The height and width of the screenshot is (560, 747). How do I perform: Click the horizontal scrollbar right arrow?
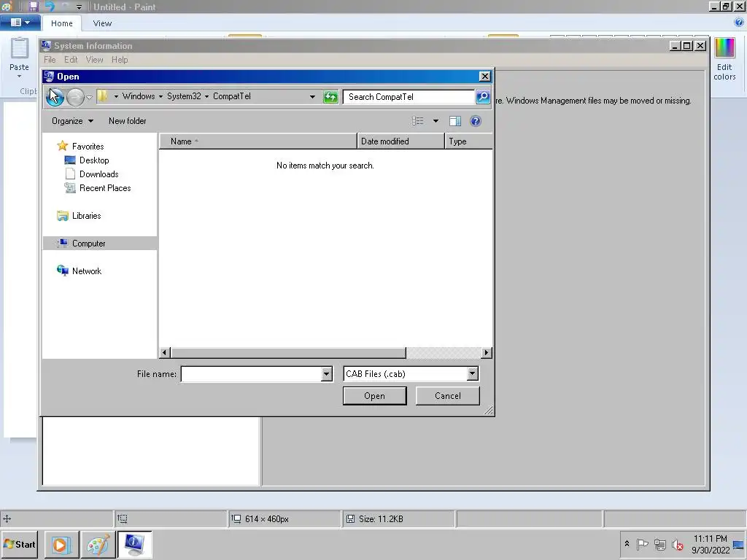pyautogui.click(x=486, y=353)
